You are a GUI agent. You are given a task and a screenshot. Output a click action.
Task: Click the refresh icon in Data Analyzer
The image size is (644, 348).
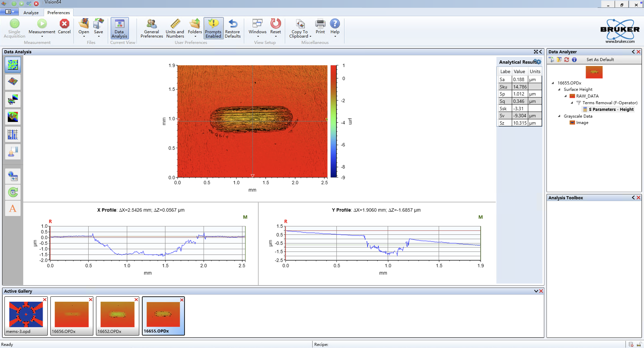click(567, 59)
